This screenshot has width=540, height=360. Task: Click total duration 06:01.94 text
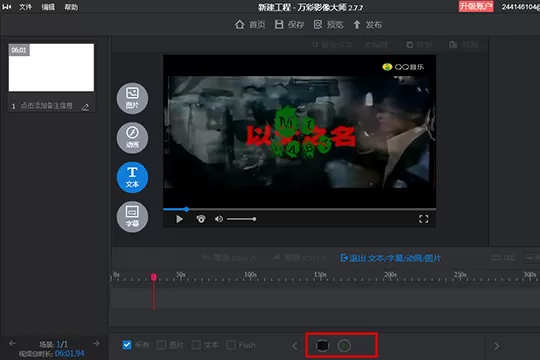click(69, 353)
